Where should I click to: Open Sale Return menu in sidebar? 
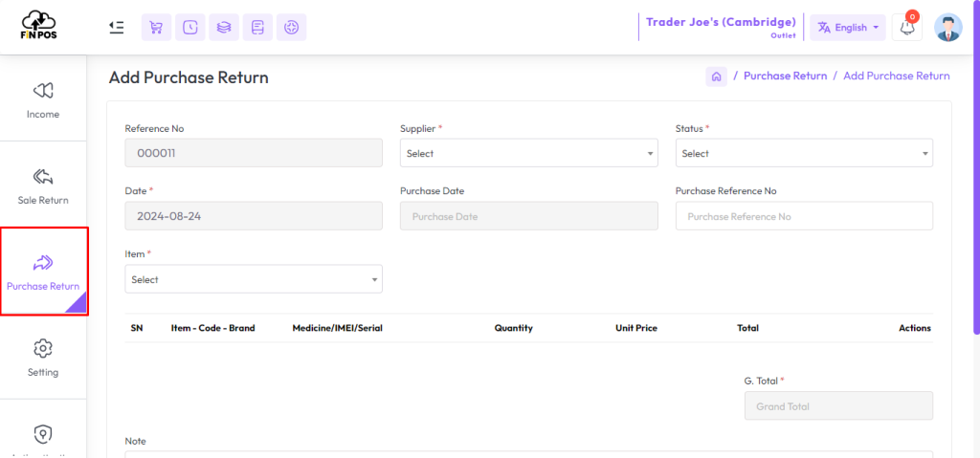coord(43,201)
